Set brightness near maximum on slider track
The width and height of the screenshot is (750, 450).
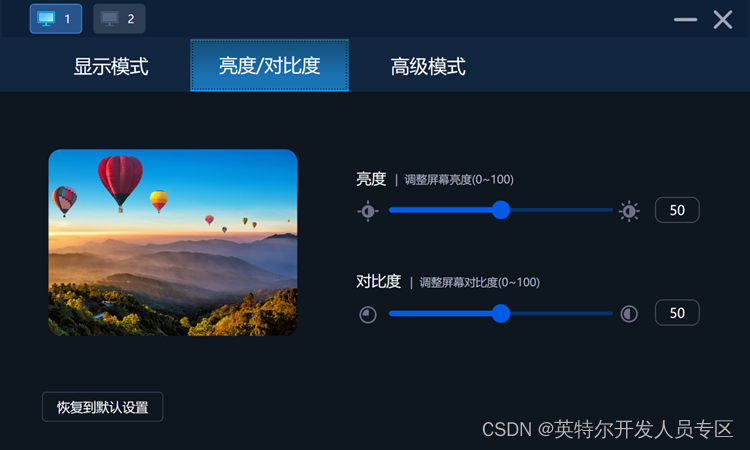click(x=604, y=210)
